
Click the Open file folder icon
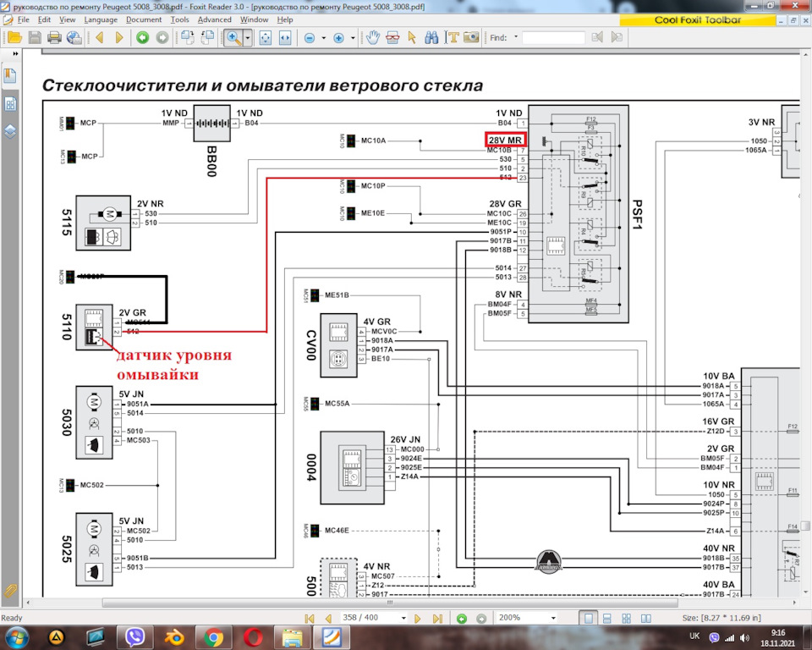click(x=14, y=37)
